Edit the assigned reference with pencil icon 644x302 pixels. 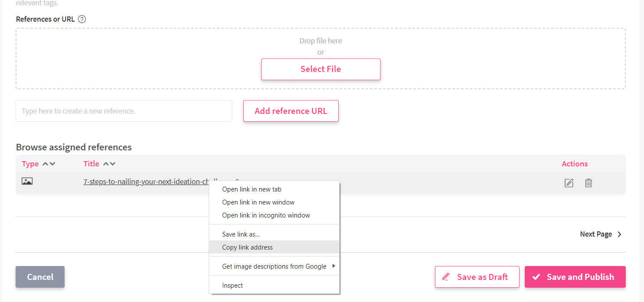coord(569,183)
